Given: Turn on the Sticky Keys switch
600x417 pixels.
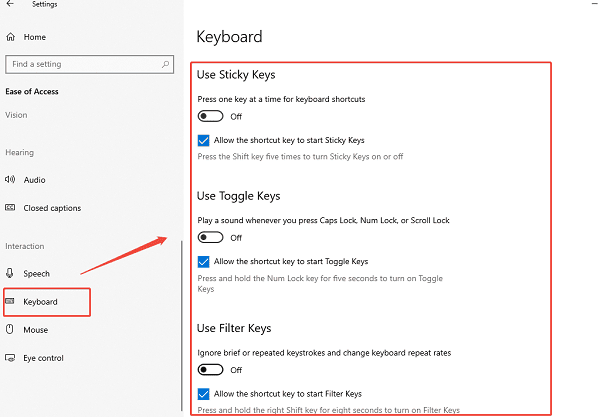Looking at the screenshot, I should 210,116.
